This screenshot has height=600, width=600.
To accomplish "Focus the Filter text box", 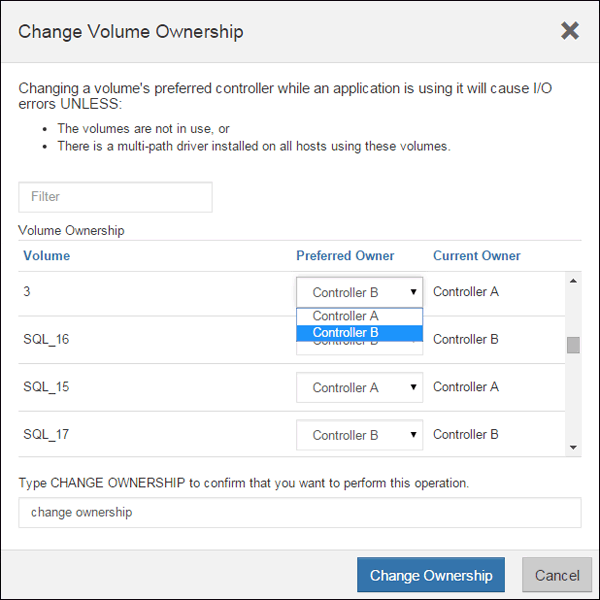I will click(x=115, y=197).
